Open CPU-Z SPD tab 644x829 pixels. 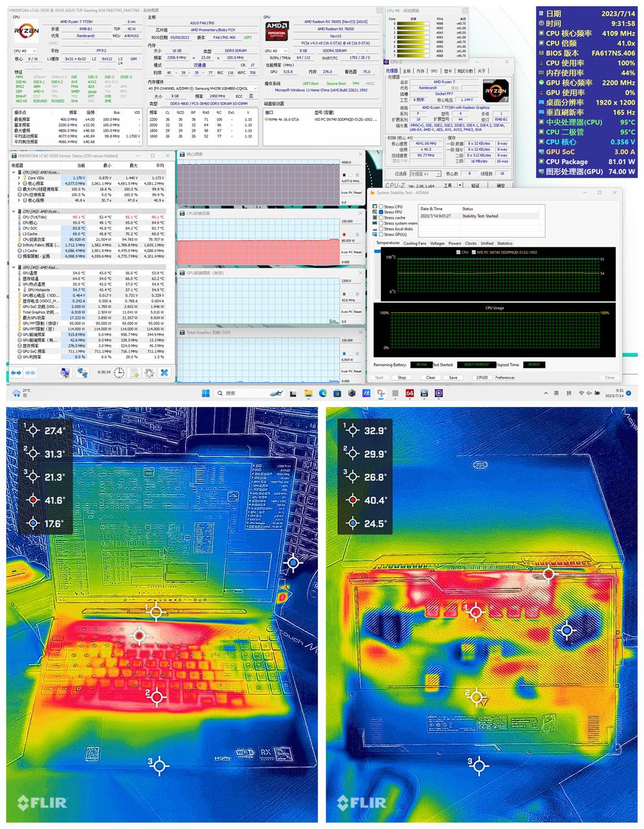(x=434, y=71)
